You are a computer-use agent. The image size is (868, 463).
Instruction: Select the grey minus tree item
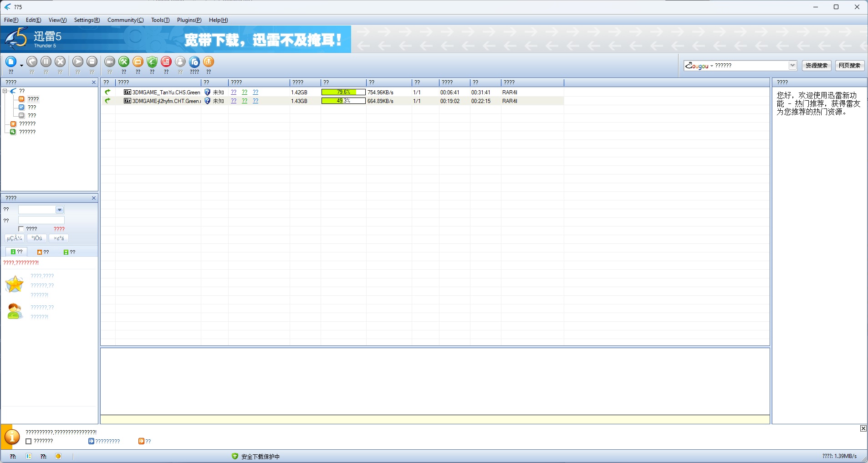(27, 115)
